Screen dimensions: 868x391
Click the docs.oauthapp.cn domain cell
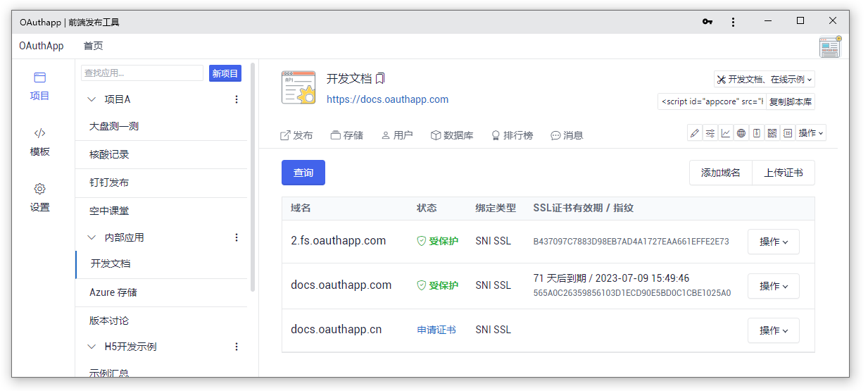(x=336, y=330)
